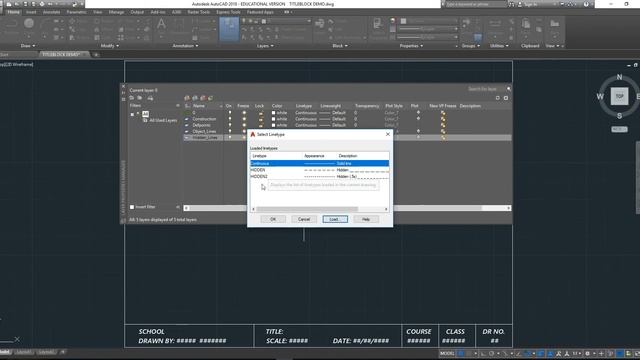Click OK in Select Linetype dialog

(x=273, y=219)
